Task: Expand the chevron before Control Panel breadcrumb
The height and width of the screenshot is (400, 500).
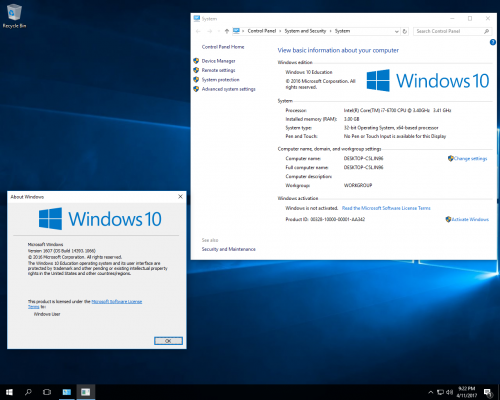Action: coord(243,31)
